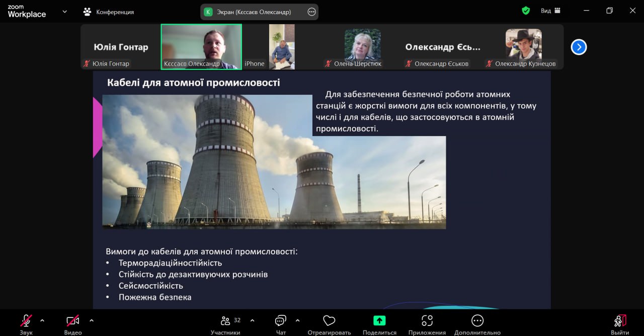Open the Дополнительно more options icon
Screen dimensions: 644x336
(x=477, y=321)
